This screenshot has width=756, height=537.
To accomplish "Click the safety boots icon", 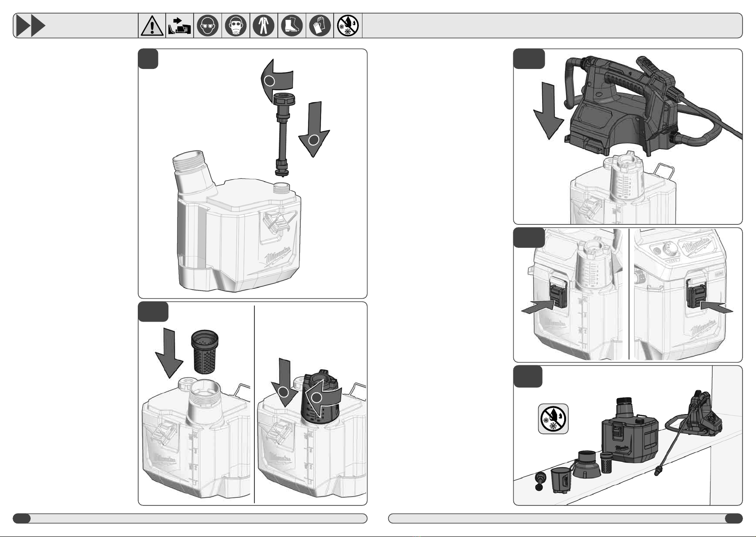I will [292, 26].
